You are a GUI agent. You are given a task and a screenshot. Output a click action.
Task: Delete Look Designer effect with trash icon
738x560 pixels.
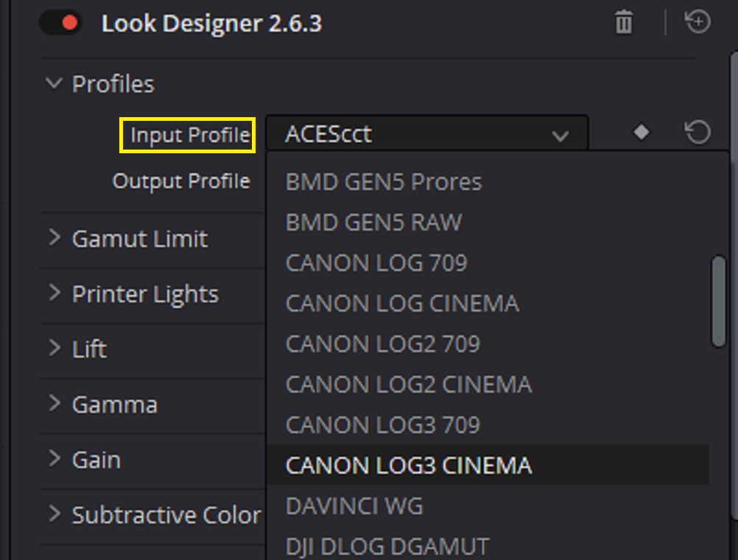pyautogui.click(x=624, y=22)
